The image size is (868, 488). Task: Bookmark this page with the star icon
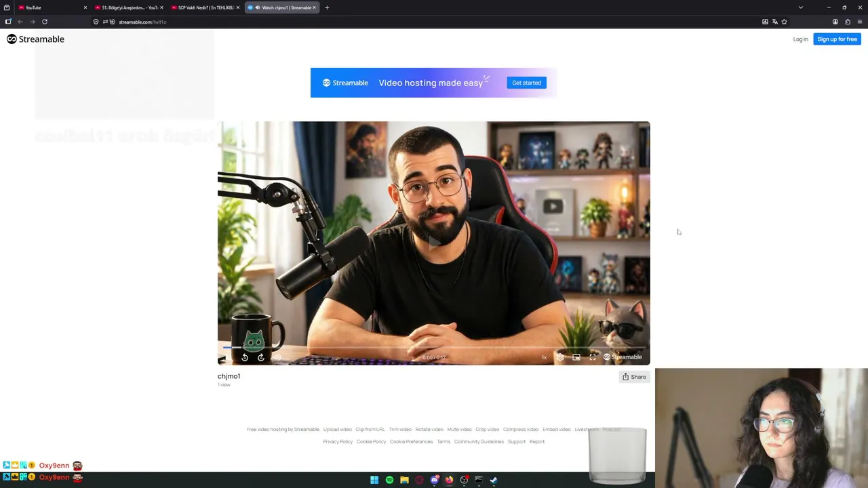click(x=784, y=22)
